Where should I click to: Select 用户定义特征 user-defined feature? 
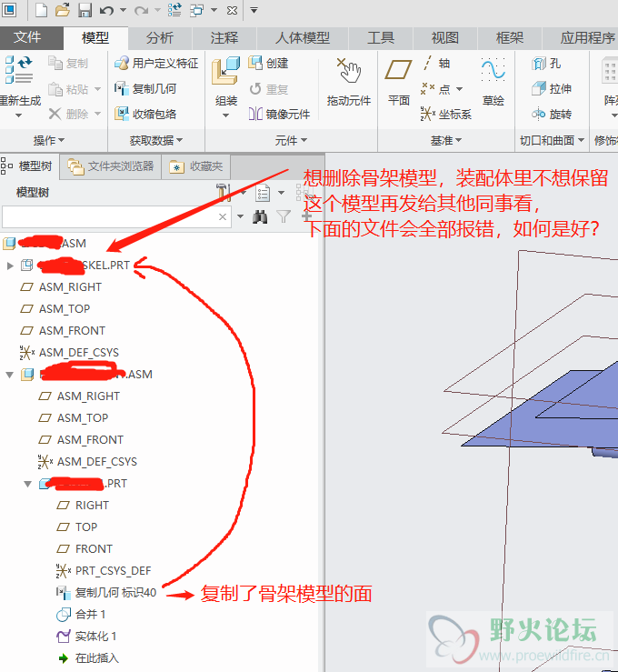pyautogui.click(x=156, y=64)
